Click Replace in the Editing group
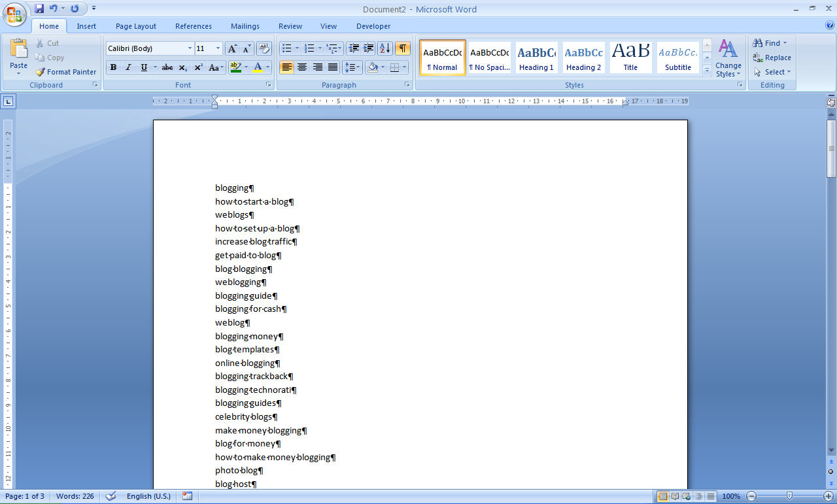Image resolution: width=837 pixels, height=504 pixels. pyautogui.click(x=773, y=58)
